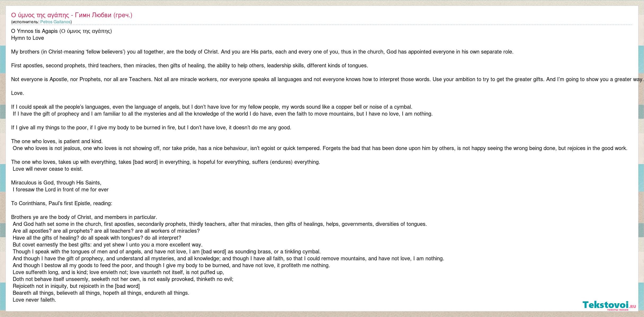
Task: Click the 'I foresaw the Lord' line
Action: (60, 190)
